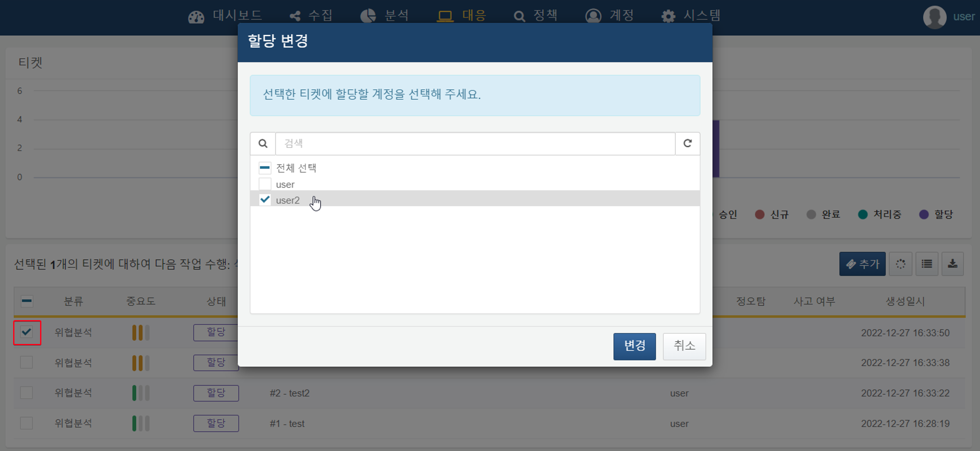Toggle the user2 checkbox in account list
This screenshot has height=451, width=980.
click(264, 199)
